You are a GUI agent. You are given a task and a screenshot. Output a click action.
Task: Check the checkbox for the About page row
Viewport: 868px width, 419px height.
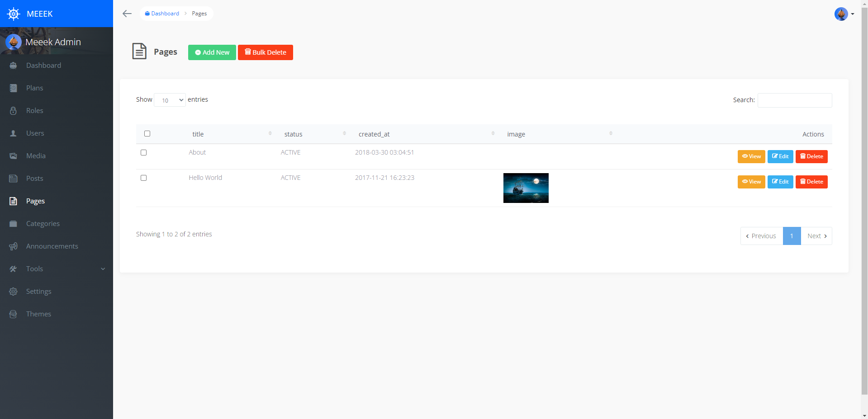143,152
